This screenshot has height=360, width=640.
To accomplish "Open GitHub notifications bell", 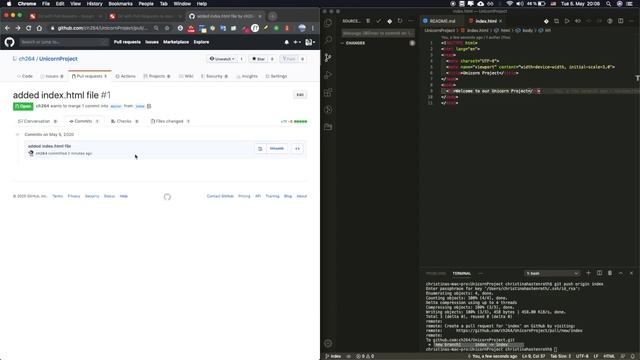I will point(287,42).
